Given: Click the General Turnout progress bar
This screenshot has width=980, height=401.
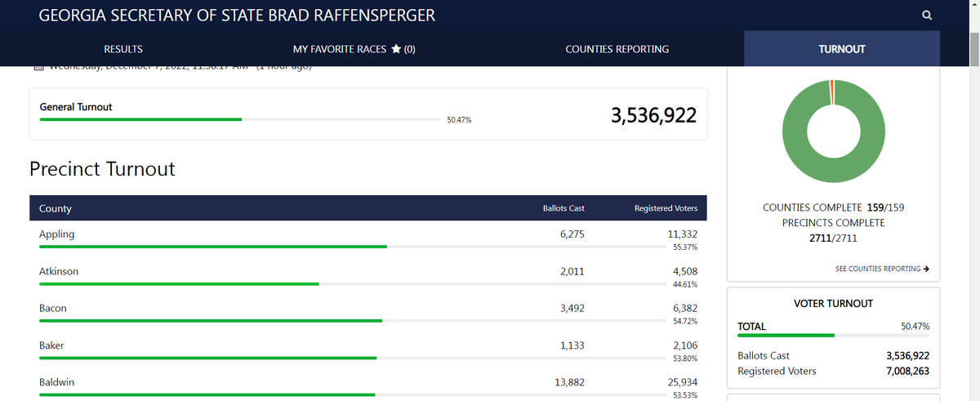Looking at the screenshot, I should tap(239, 119).
